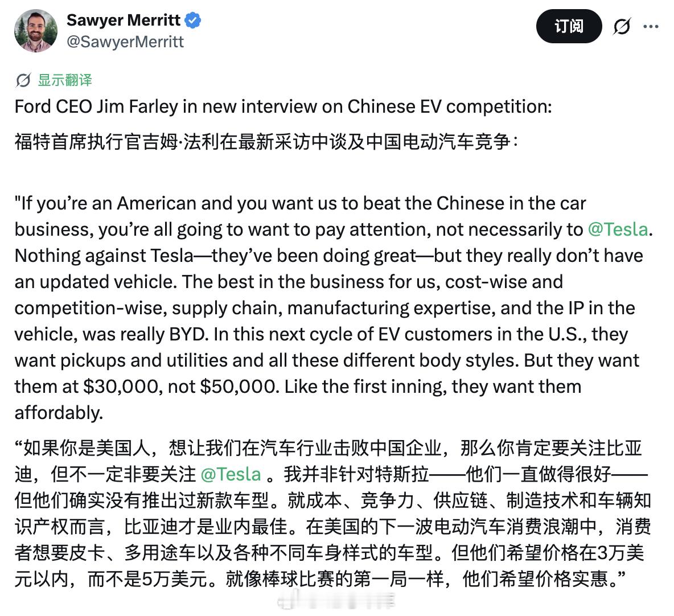Screen dimensions: 674x616
Task: Click Sawyer Merritt's profile avatar
Action: (35, 31)
